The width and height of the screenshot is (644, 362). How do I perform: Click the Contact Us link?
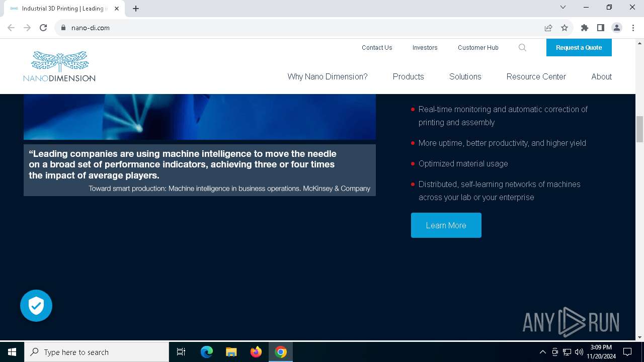377,48
